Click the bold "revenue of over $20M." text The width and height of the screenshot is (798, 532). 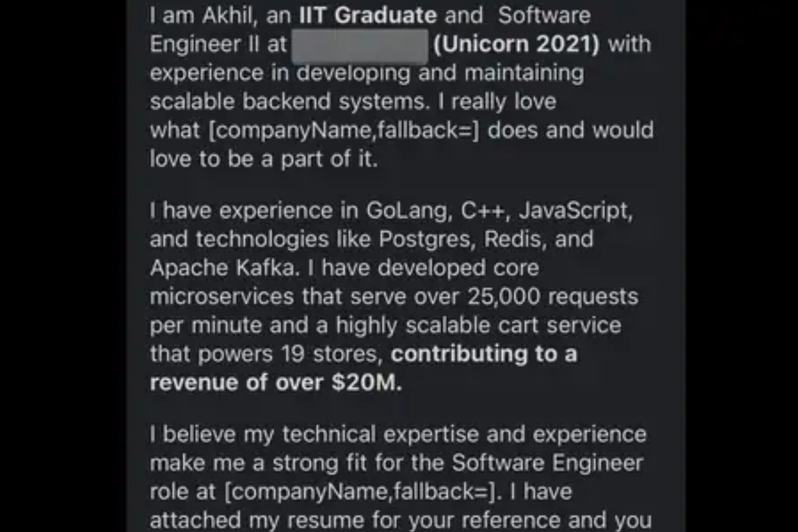click(276, 384)
